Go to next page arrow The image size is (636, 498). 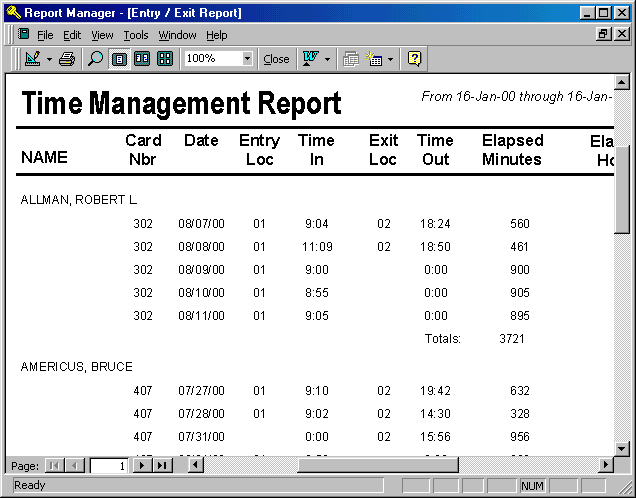[x=141, y=465]
